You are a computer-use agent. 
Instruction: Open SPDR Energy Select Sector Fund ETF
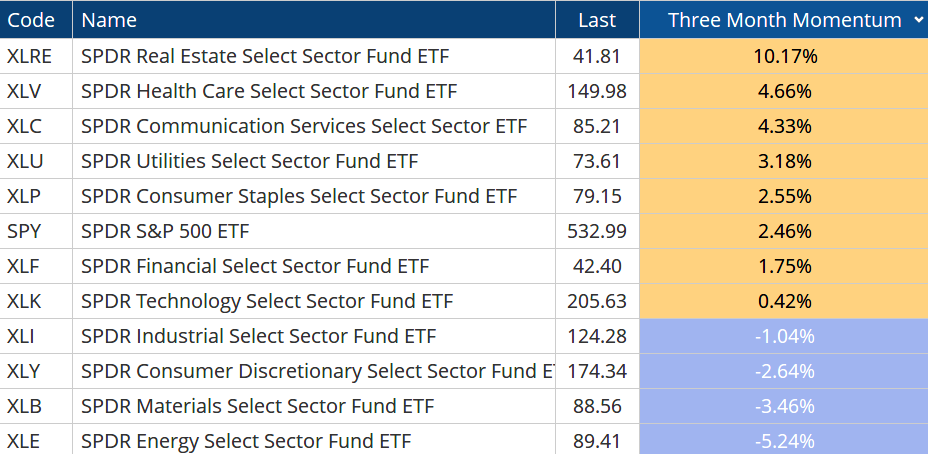click(x=246, y=441)
